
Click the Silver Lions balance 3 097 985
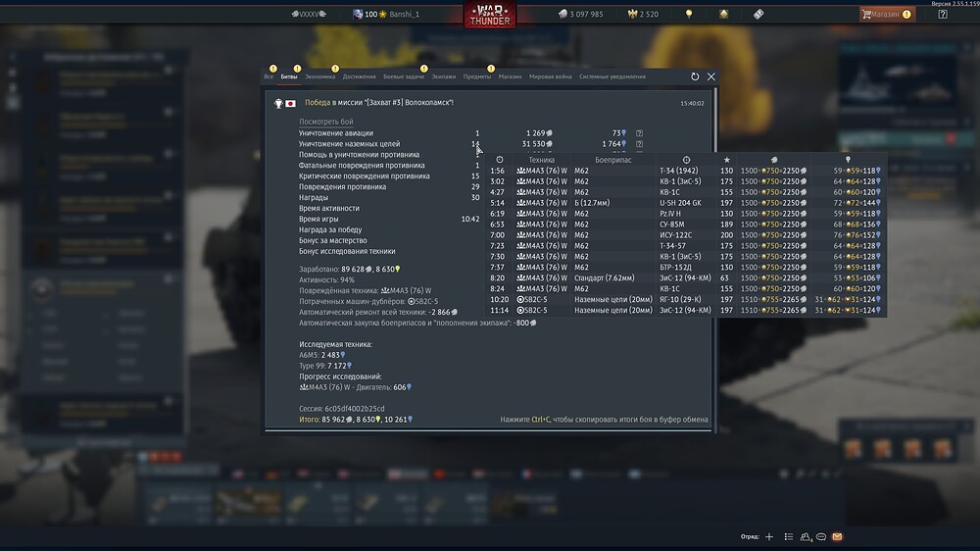pyautogui.click(x=580, y=14)
